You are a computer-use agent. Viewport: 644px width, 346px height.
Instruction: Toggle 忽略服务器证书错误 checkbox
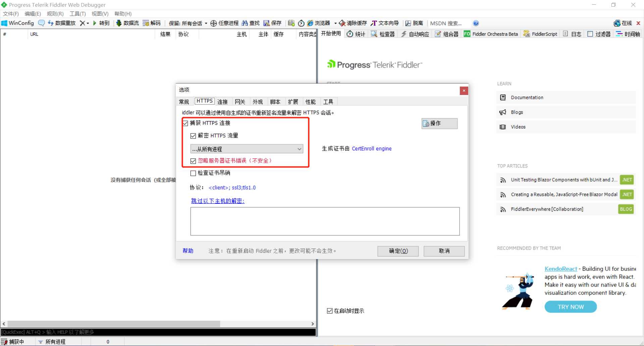point(193,161)
